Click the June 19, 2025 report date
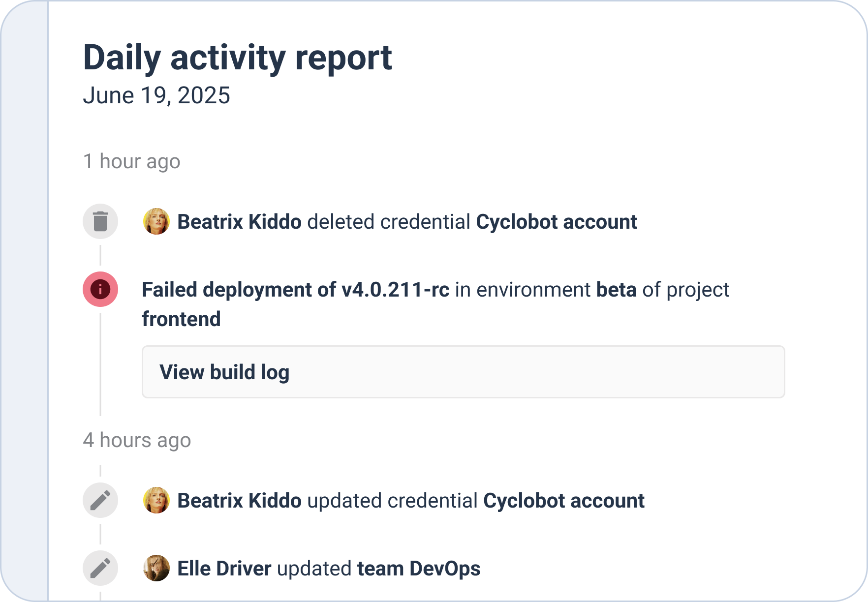The image size is (868, 602). (156, 95)
